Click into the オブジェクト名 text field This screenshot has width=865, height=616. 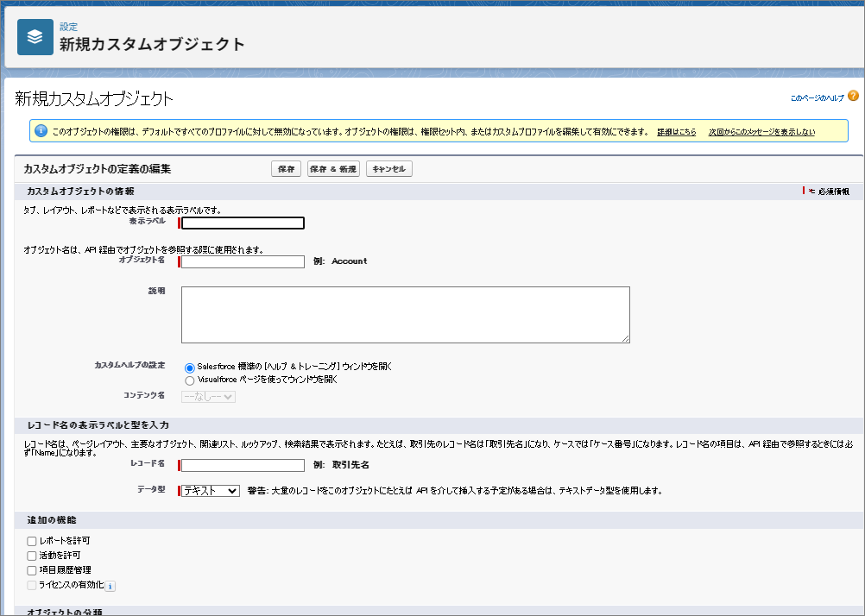point(243,261)
